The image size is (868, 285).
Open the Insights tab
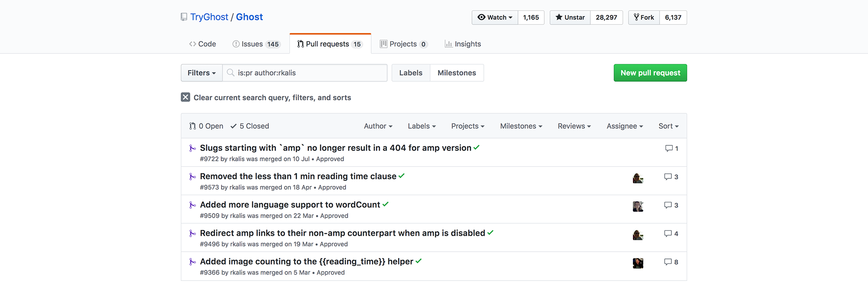(463, 44)
